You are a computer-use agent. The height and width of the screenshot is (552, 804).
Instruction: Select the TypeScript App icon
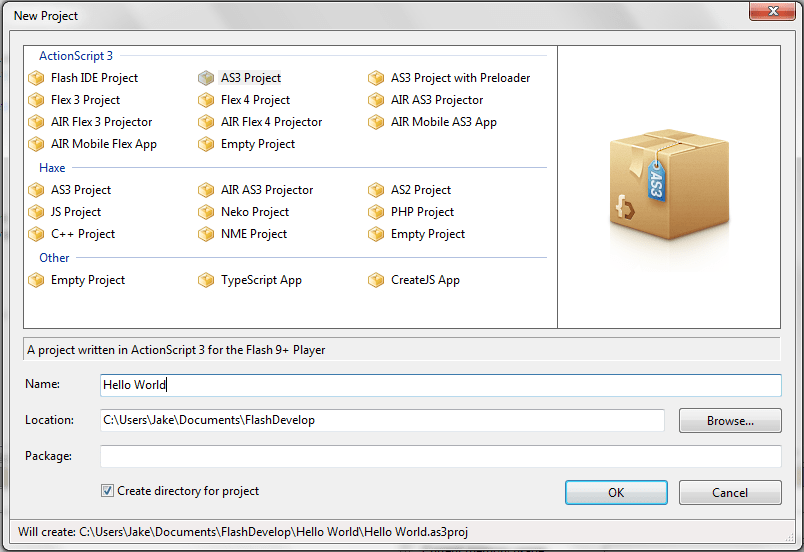click(x=206, y=280)
